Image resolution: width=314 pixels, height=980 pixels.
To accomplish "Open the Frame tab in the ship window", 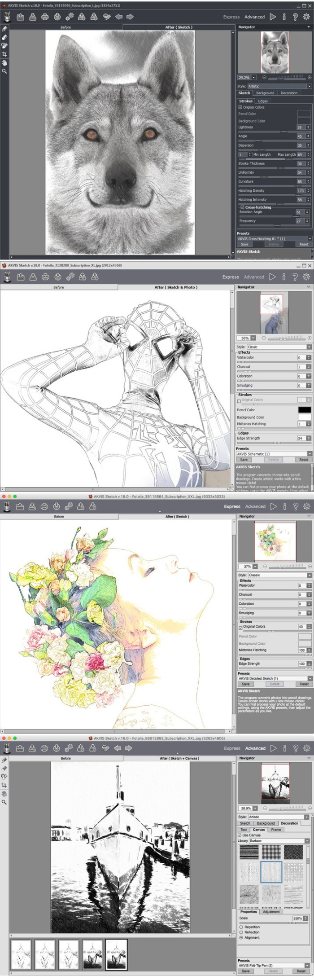I will (276, 829).
